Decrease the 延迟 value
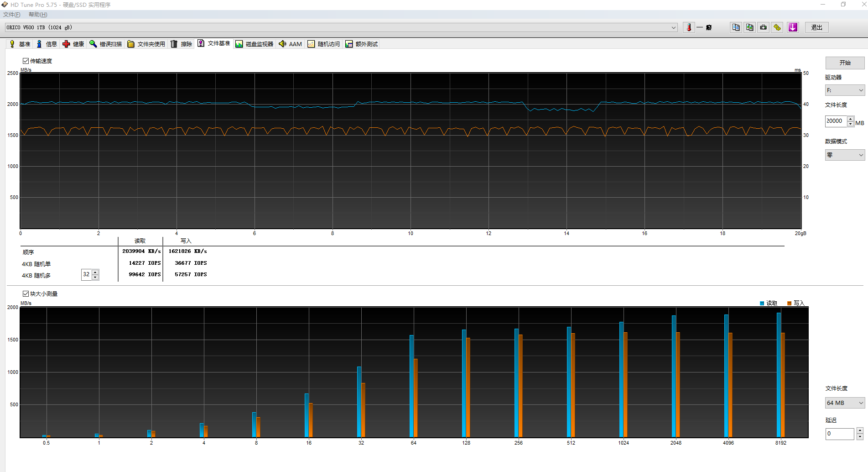This screenshot has height=472, width=868. 860,437
